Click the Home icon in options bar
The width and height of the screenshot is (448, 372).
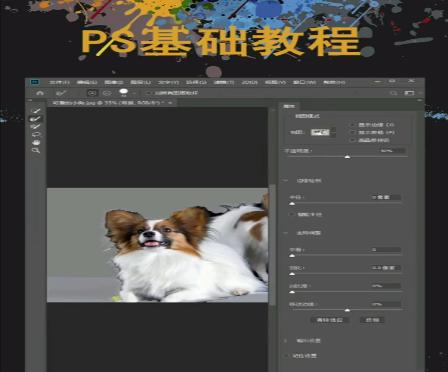(x=40, y=93)
